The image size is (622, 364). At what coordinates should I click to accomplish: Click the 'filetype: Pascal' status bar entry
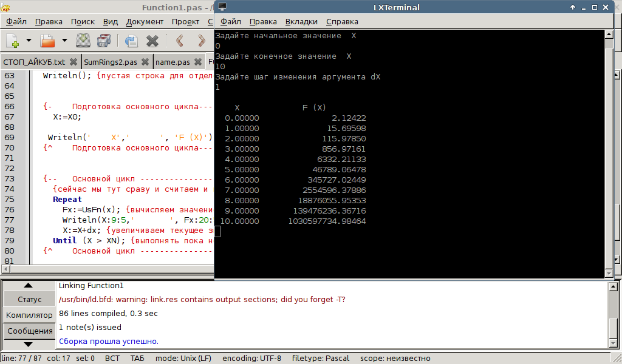[x=321, y=359]
